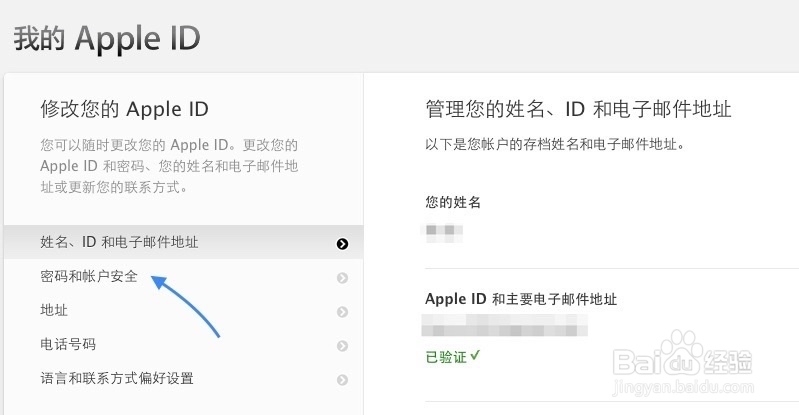This screenshot has width=799, height=415.
Task: Click the 我的 Apple ID page title
Action: click(107, 39)
